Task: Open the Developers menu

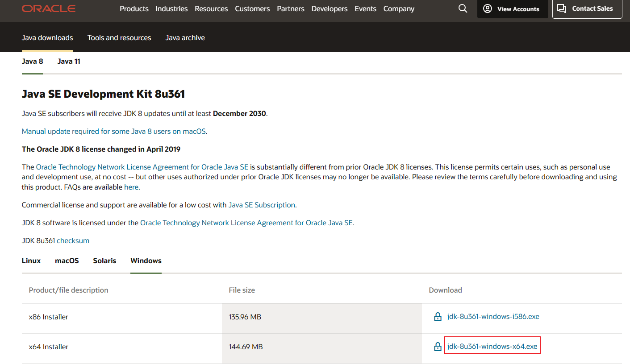Action: (x=330, y=8)
